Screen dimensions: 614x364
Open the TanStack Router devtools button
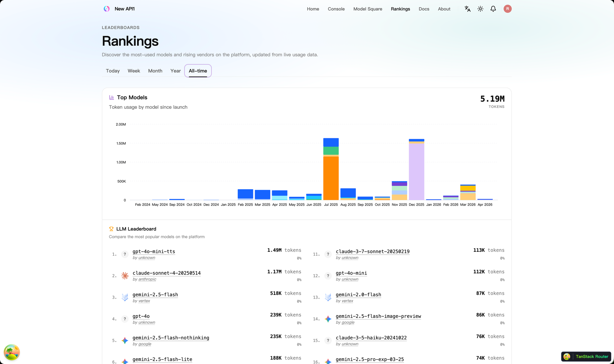(x=586, y=357)
